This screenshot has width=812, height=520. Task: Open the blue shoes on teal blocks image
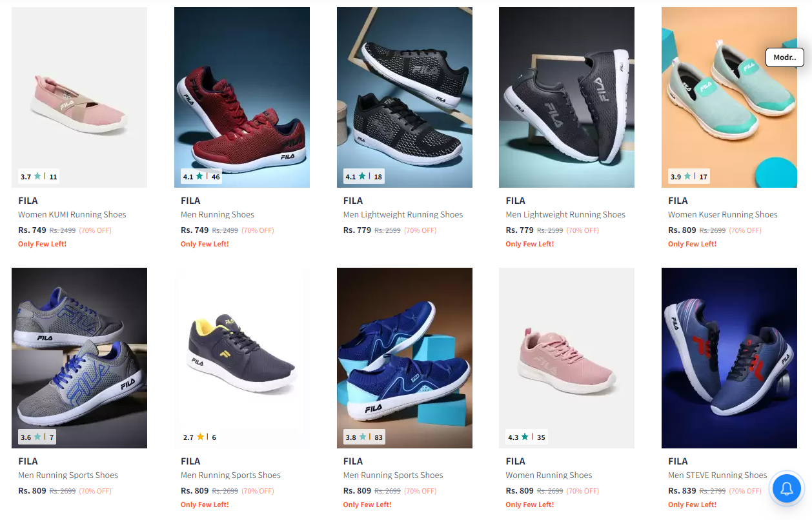(x=405, y=358)
